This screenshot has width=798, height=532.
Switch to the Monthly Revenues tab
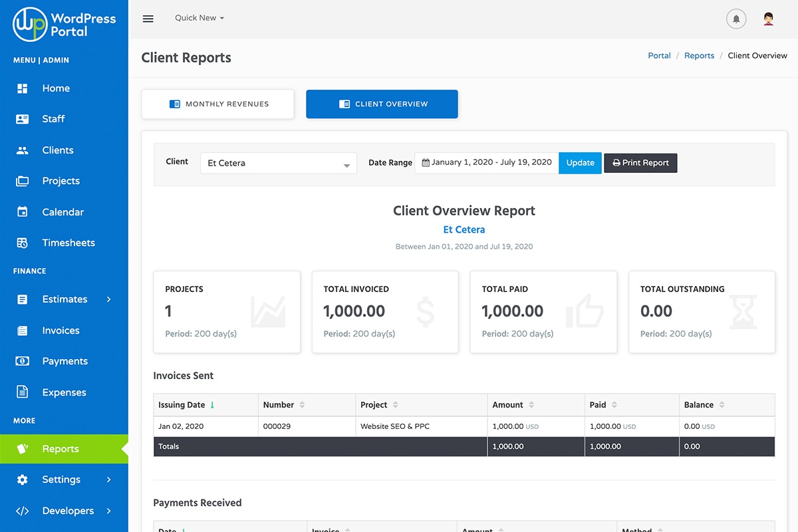(x=217, y=104)
